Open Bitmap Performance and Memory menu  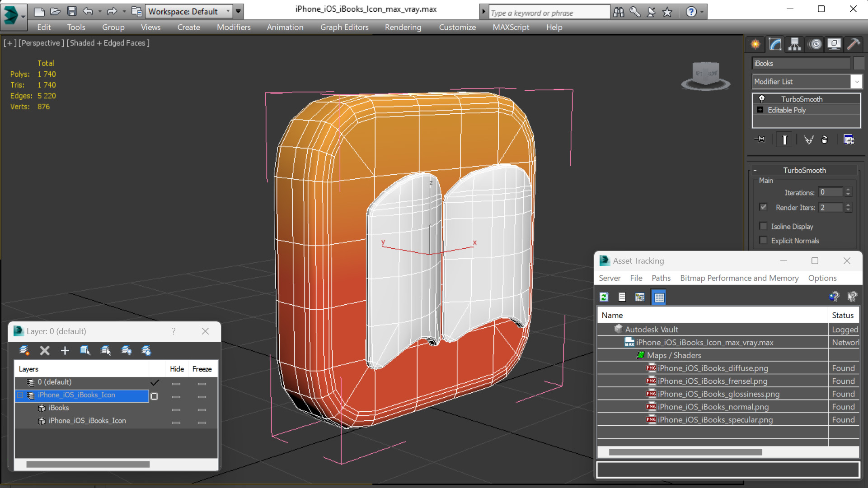(x=739, y=278)
